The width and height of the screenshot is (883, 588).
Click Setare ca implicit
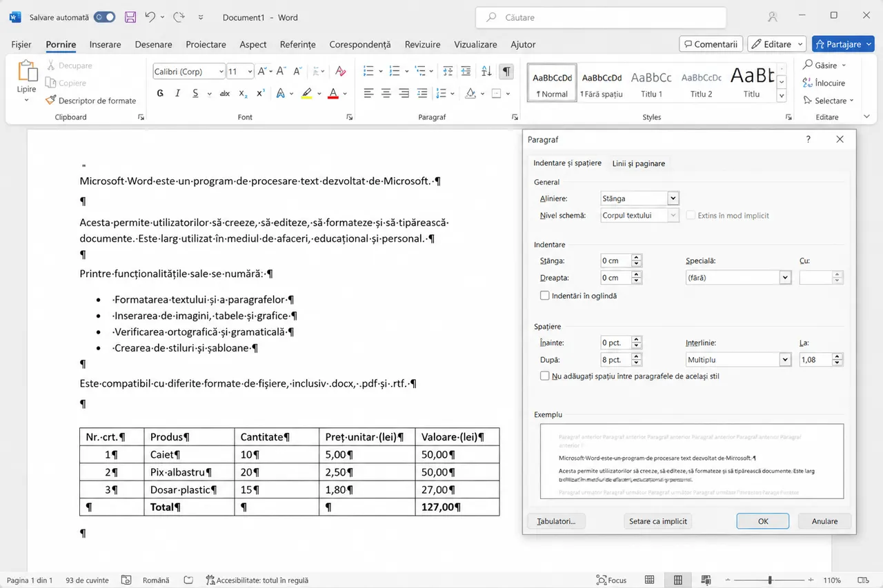pyautogui.click(x=658, y=521)
